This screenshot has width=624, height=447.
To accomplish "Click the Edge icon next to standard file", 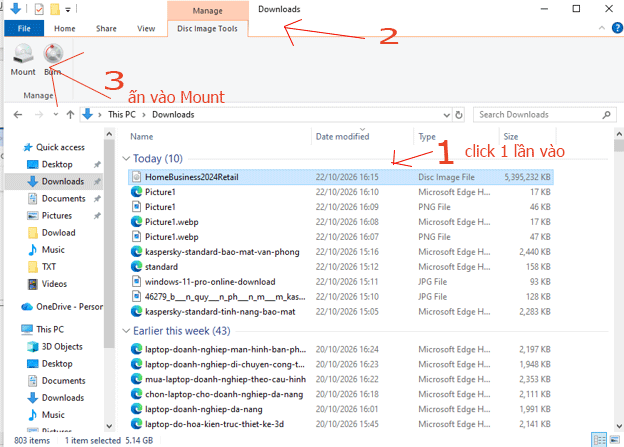I will click(x=136, y=266).
